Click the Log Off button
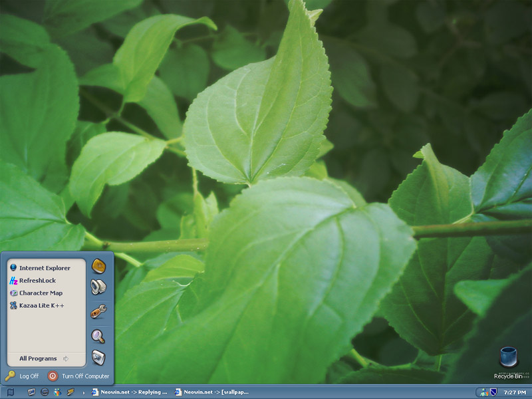The height and width of the screenshot is (399, 532). point(22,376)
